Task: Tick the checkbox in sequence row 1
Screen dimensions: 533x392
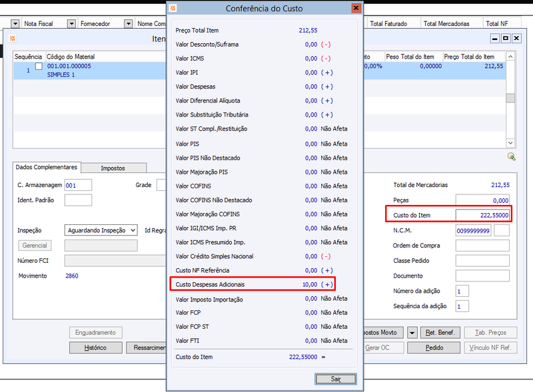Action: (39, 67)
